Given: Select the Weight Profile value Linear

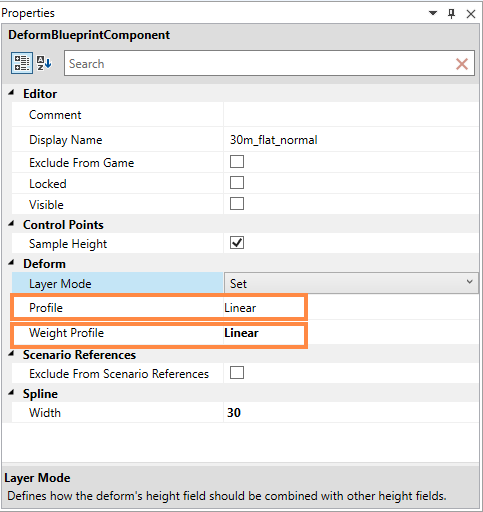Looking at the screenshot, I should click(x=241, y=333).
